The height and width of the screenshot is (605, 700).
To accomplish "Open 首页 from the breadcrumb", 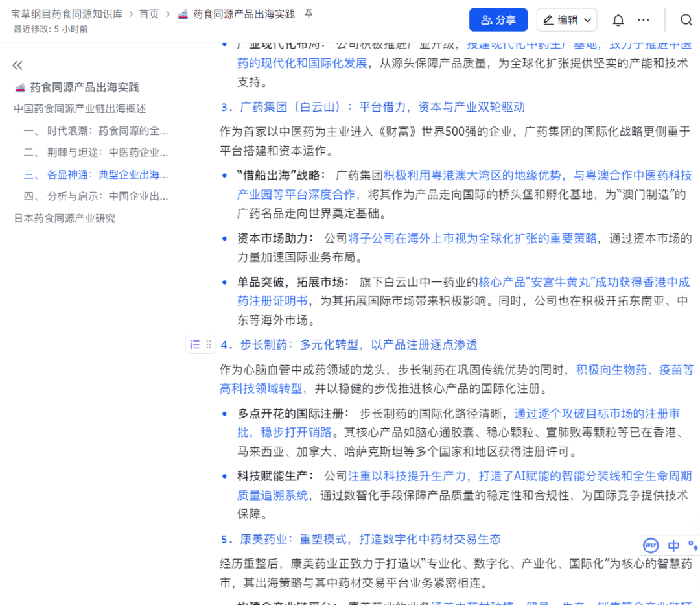I will pos(148,13).
